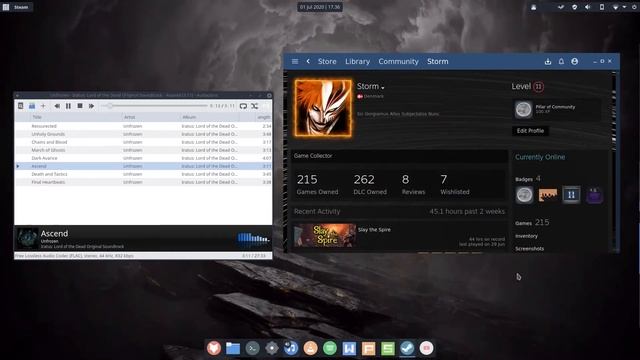Select the Ascend track row

pos(143,166)
